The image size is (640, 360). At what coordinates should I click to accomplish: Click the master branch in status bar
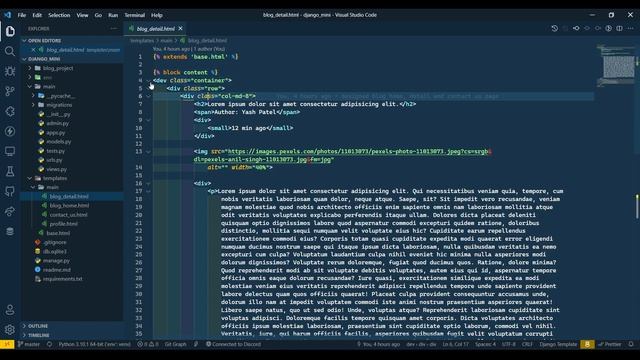29,344
